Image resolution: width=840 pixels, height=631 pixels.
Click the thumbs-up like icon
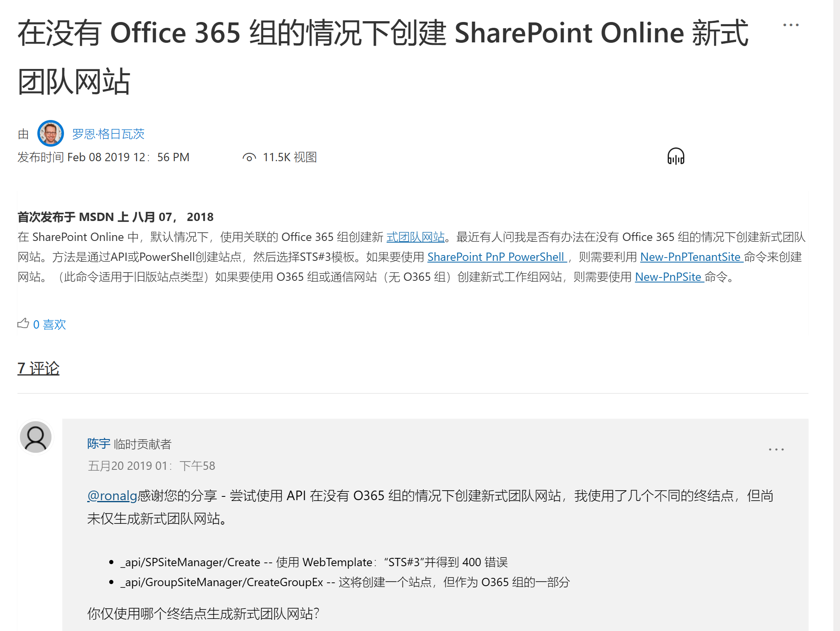click(x=23, y=323)
